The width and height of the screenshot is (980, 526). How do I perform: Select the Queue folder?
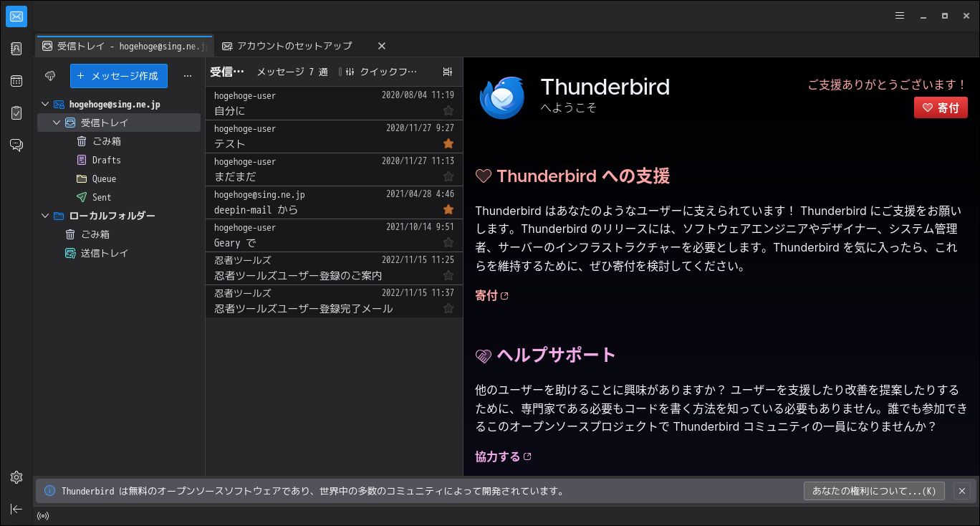tap(119, 179)
